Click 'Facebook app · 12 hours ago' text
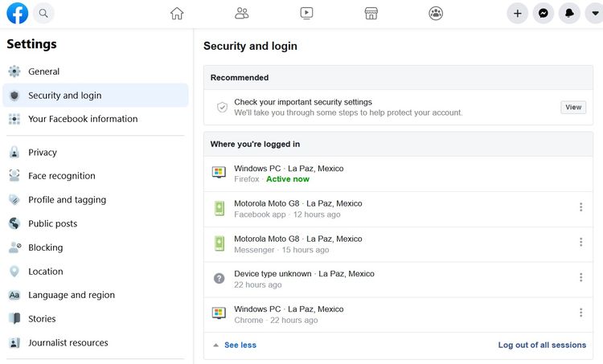 pos(287,214)
